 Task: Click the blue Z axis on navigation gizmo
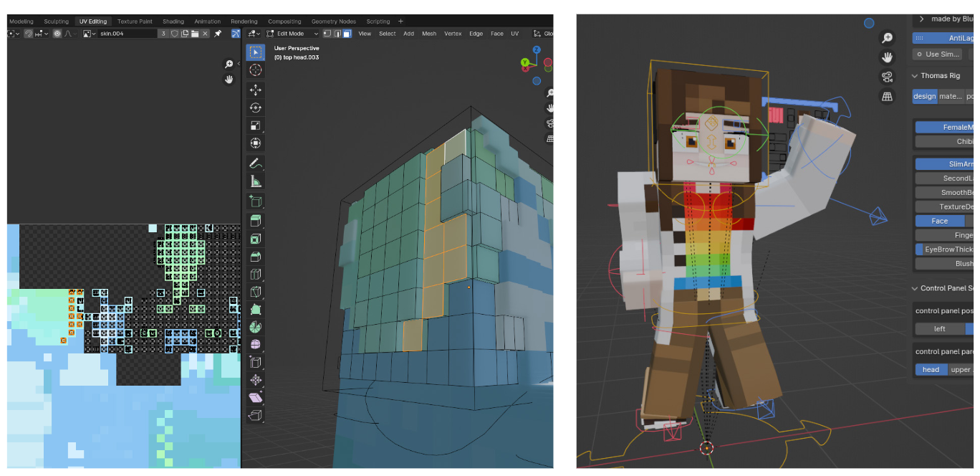(536, 50)
